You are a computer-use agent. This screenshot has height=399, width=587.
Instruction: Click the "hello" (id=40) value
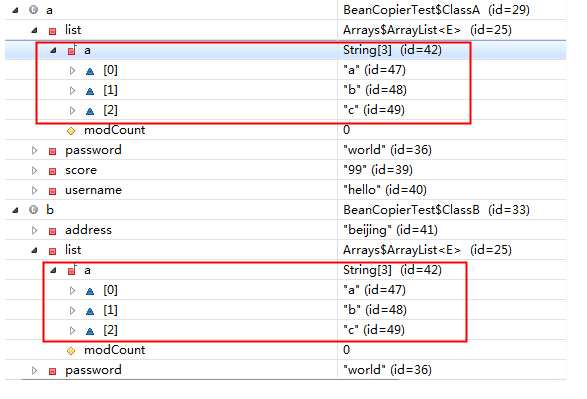tap(385, 190)
